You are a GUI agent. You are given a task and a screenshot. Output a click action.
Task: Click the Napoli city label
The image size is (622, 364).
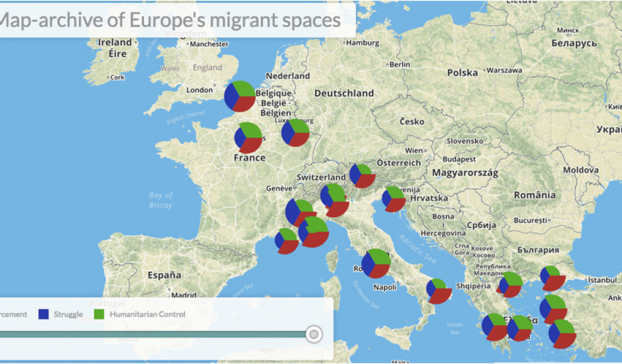click(384, 288)
